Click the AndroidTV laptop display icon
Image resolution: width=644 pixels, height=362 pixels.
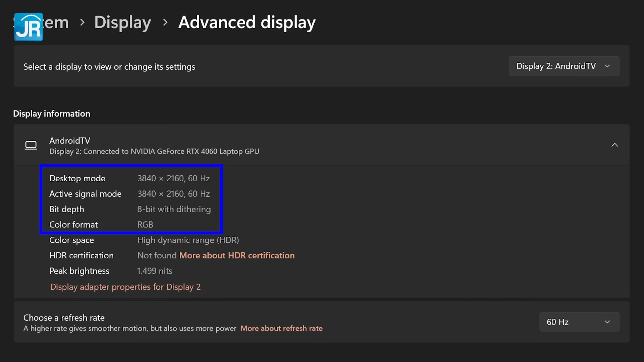[31, 145]
